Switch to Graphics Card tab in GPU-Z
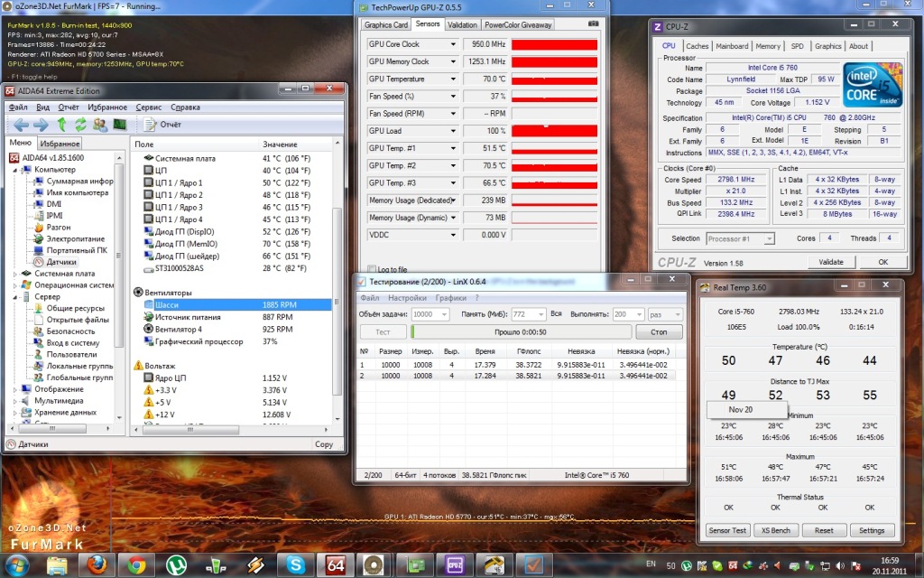The image size is (924, 578). 385,24
